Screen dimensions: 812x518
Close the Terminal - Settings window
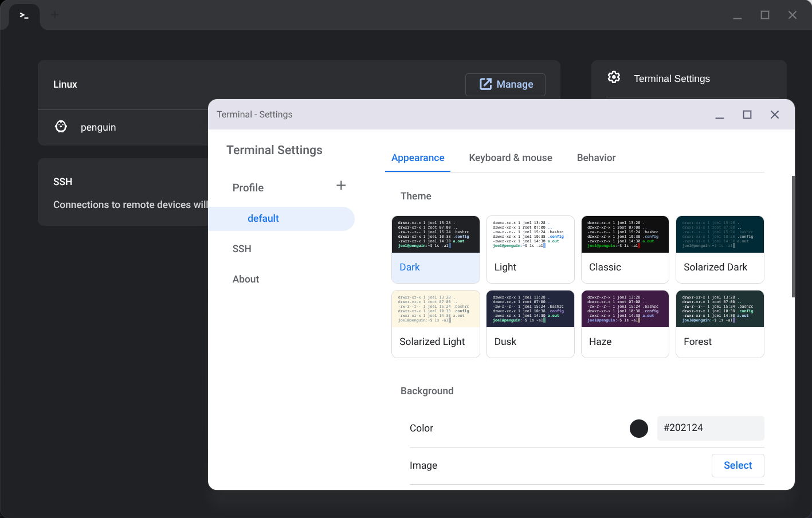[x=775, y=115]
